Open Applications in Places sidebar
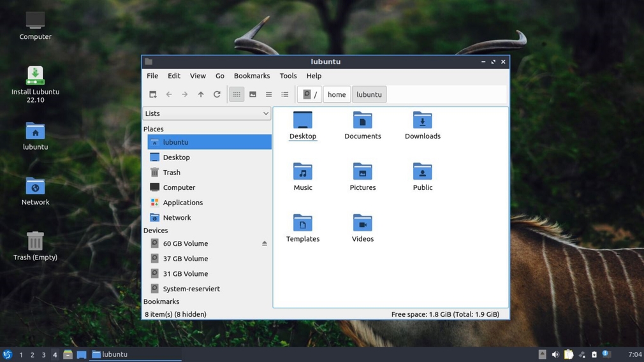This screenshot has width=644, height=362. click(210, 202)
